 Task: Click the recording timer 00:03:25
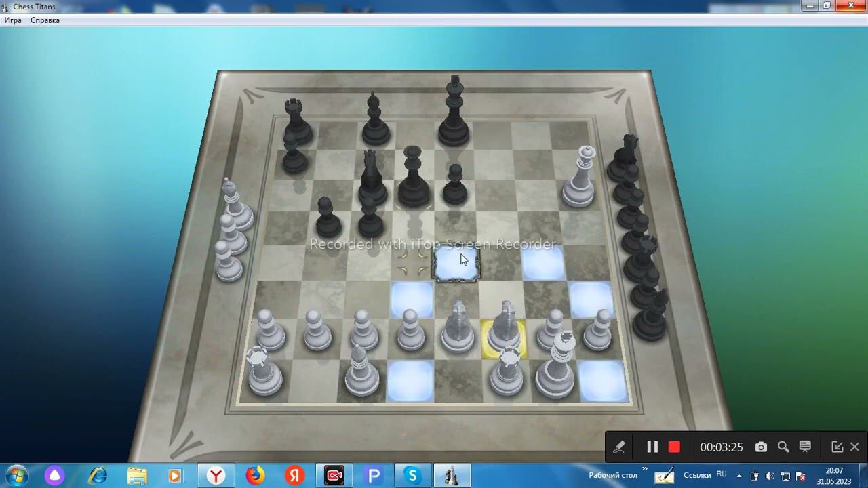pos(722,447)
